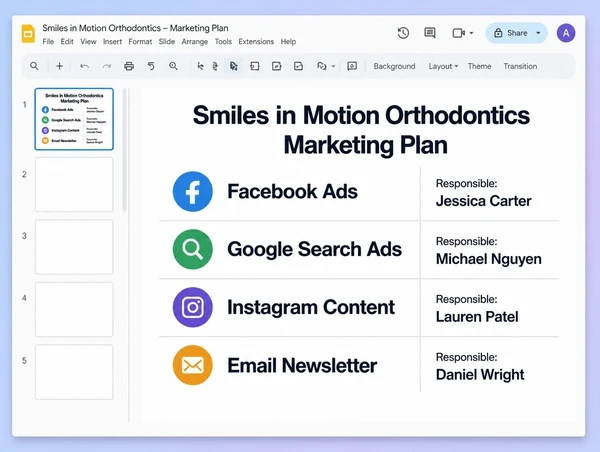Click the add comment icon in toolbar
Viewport: 600px width, 452px height.
(x=352, y=66)
